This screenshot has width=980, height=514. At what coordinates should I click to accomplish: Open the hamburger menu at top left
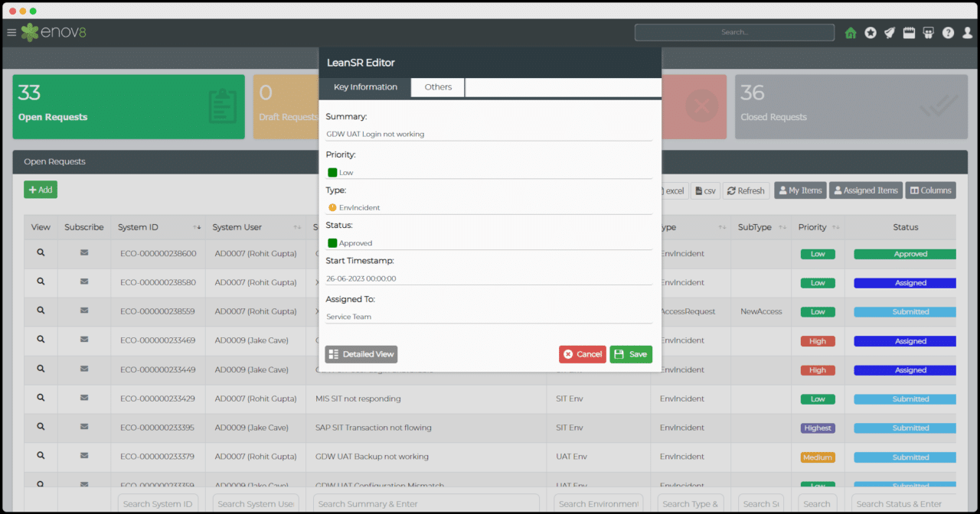11,32
